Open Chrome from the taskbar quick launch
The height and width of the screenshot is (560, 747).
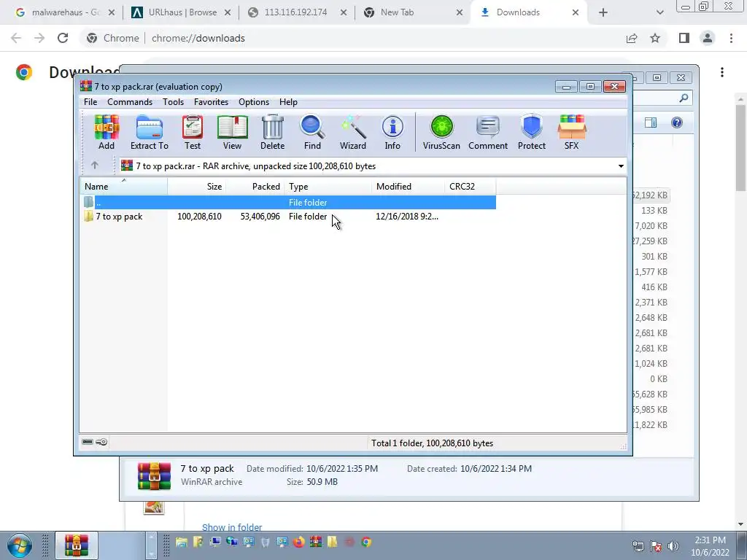coord(366,542)
